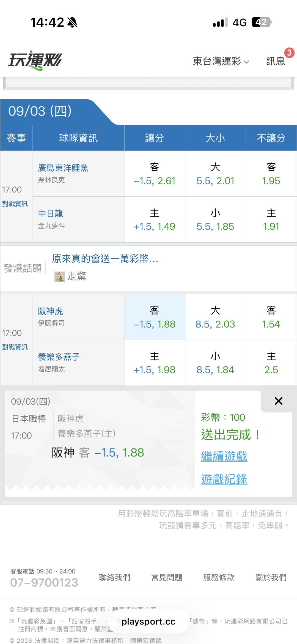Select 養樂多燕子 主 +1.5, 1.98 option
The image size is (297, 644).
[155, 363]
